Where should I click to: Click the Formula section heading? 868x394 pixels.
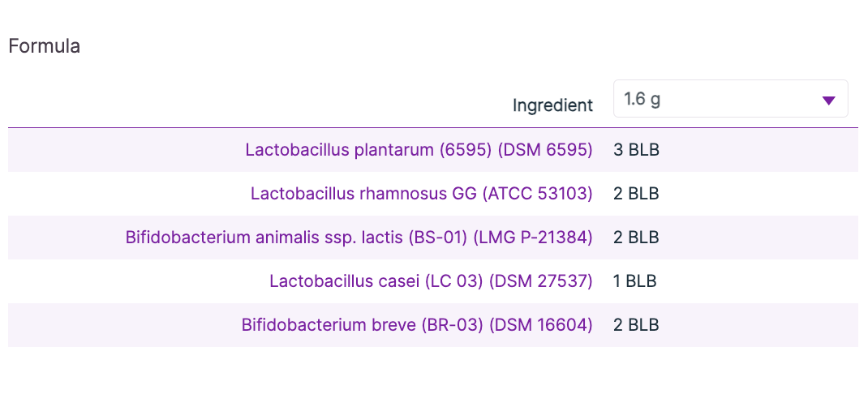44,46
